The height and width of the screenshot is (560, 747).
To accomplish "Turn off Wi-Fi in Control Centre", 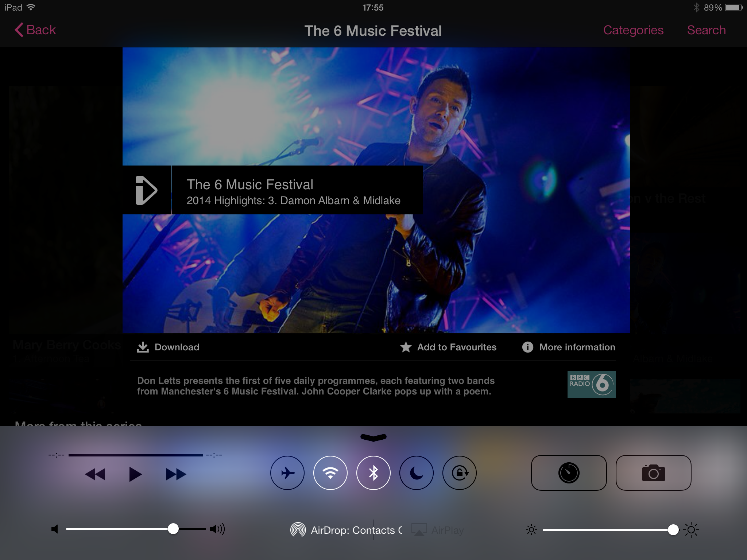I will [x=330, y=473].
